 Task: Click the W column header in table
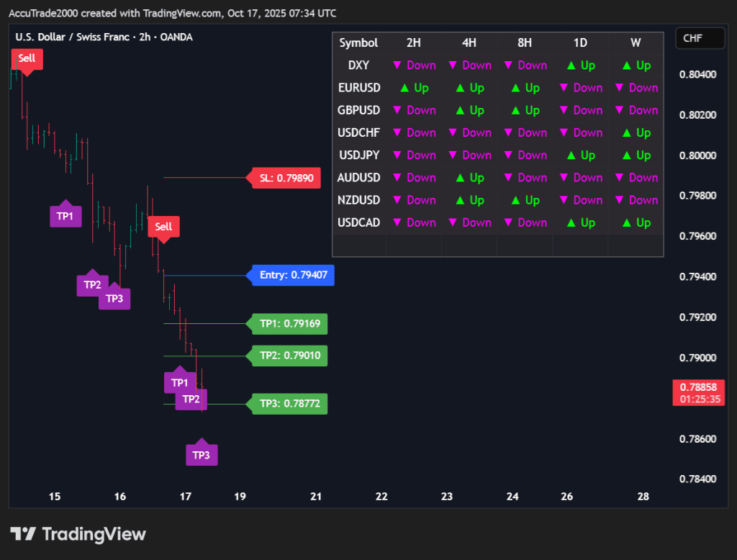tap(636, 43)
